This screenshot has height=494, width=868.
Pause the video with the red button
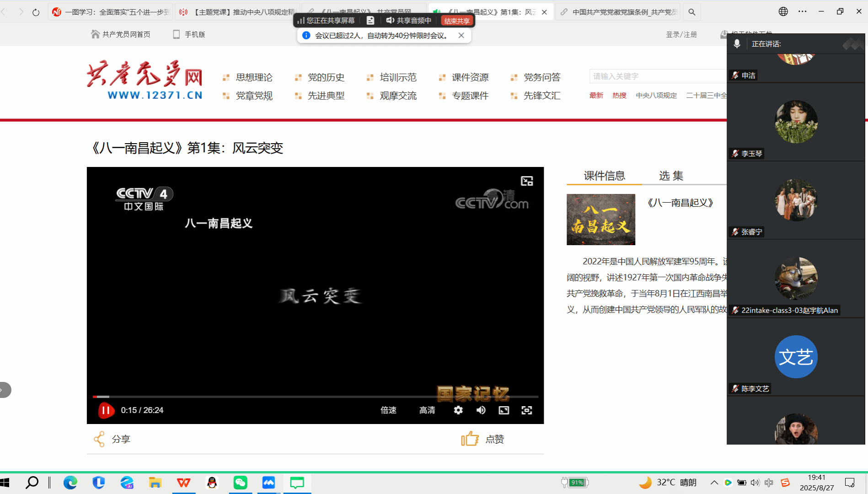[106, 410]
